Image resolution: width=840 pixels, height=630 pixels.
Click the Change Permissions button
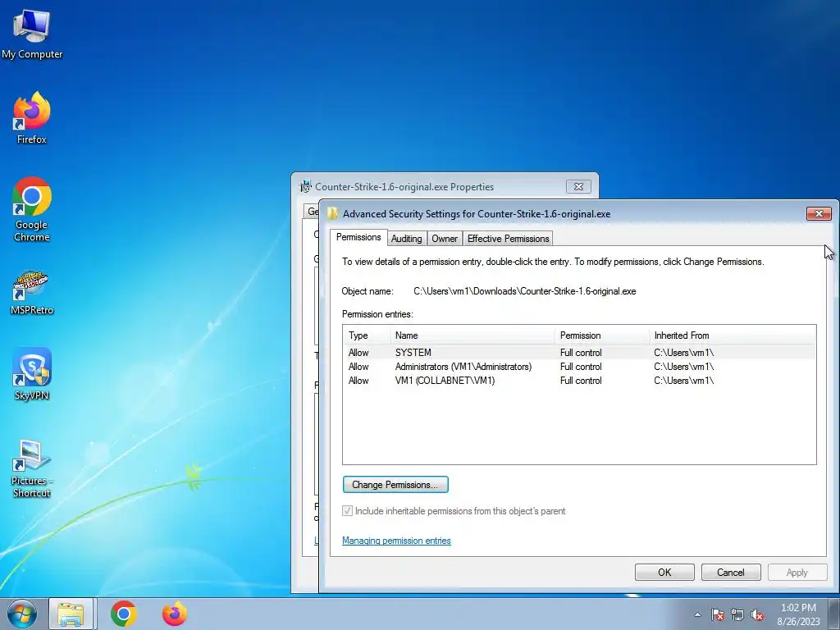pos(395,484)
